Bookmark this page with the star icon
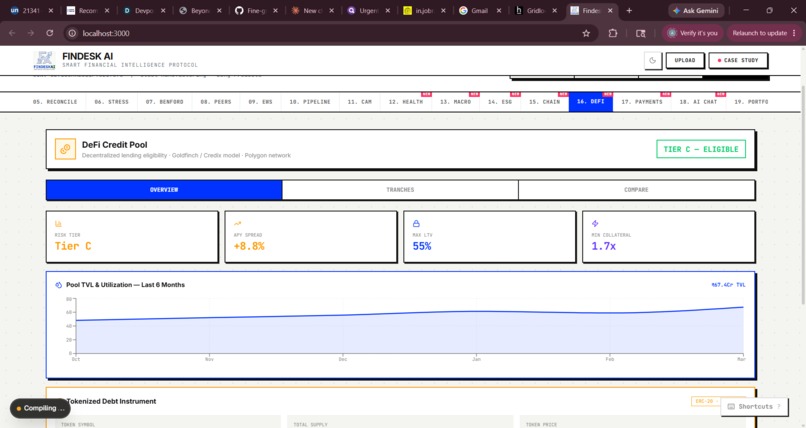 coord(586,33)
